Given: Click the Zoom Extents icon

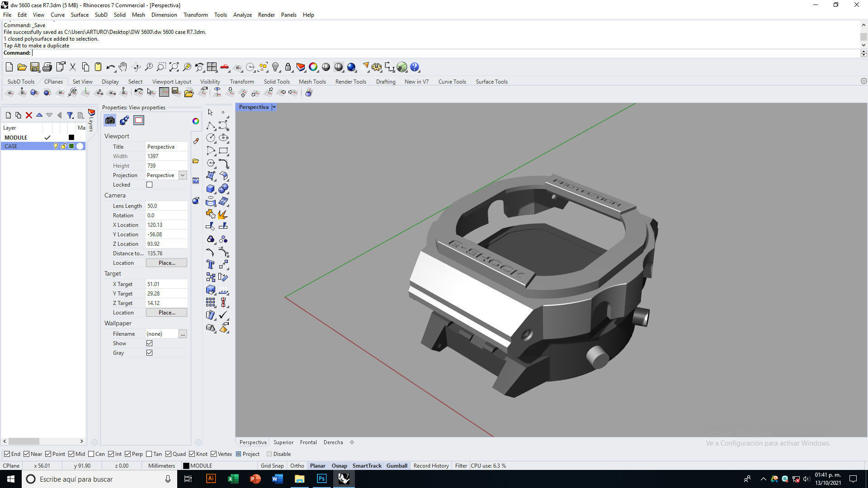Looking at the screenshot, I should [x=174, y=67].
